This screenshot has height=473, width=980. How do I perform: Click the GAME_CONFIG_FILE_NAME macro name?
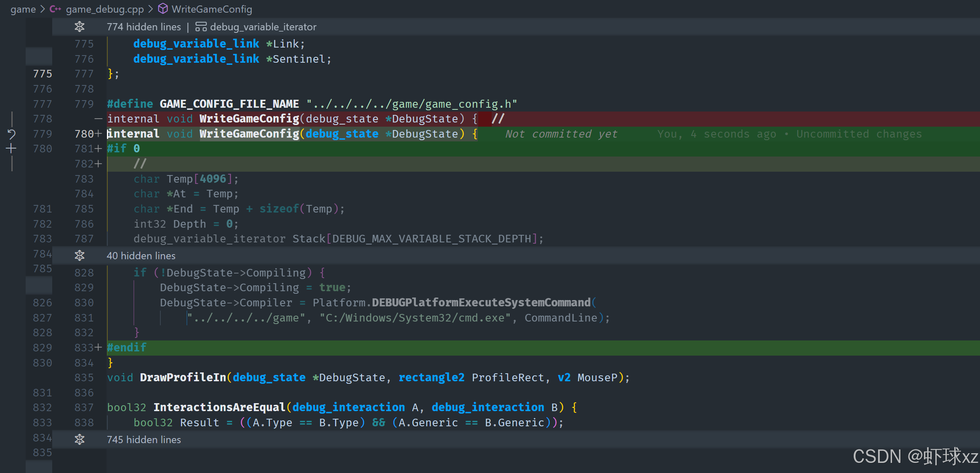229,104
